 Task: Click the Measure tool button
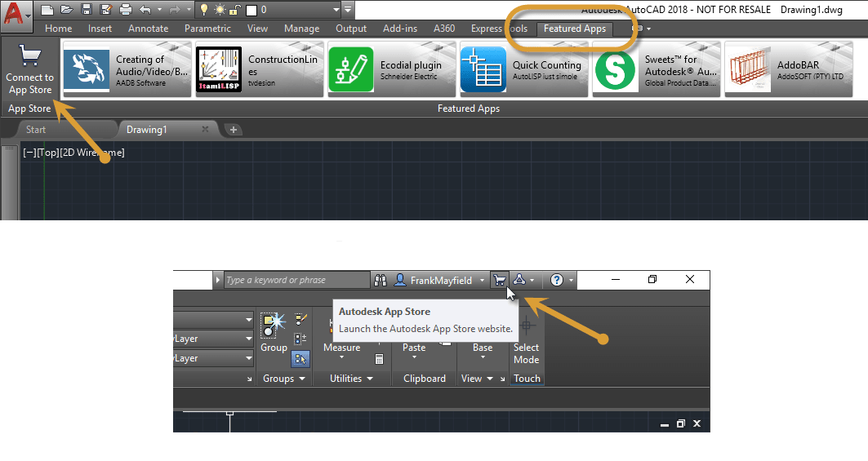(x=341, y=348)
